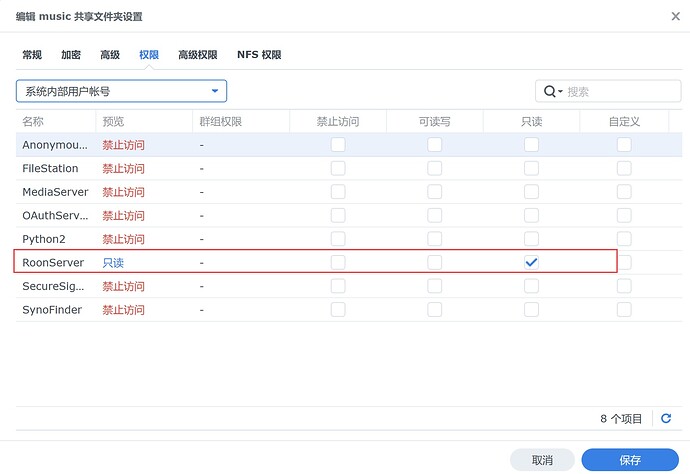Check 可读写 for RoonServer
Screen dimensions: 690x474
pyautogui.click(x=434, y=263)
